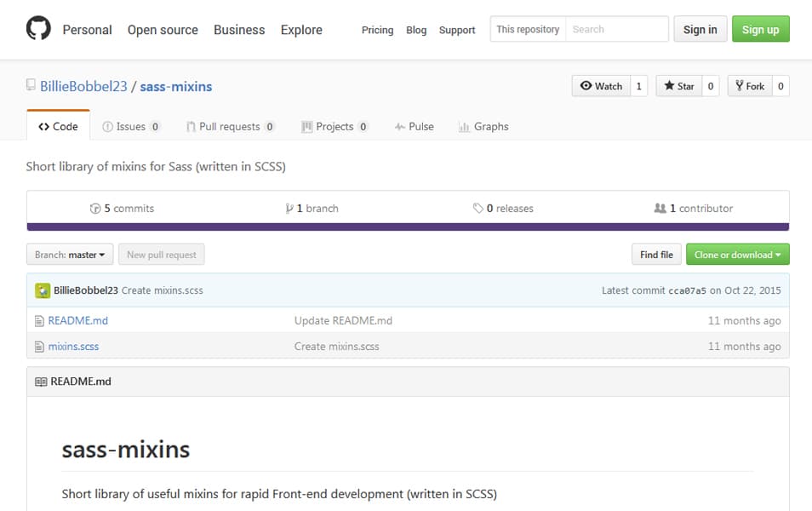Click the sass-mixins README heading
The width and height of the screenshot is (812, 511).
coord(126,450)
